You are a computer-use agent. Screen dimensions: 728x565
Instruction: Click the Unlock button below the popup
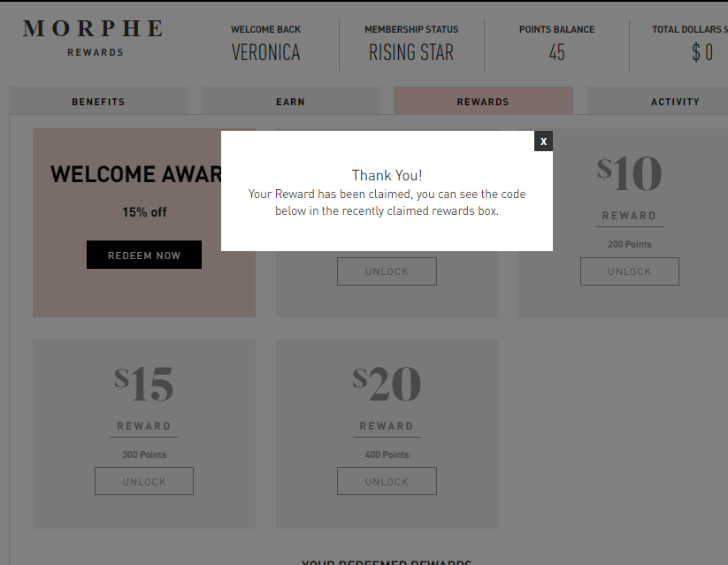[387, 271]
